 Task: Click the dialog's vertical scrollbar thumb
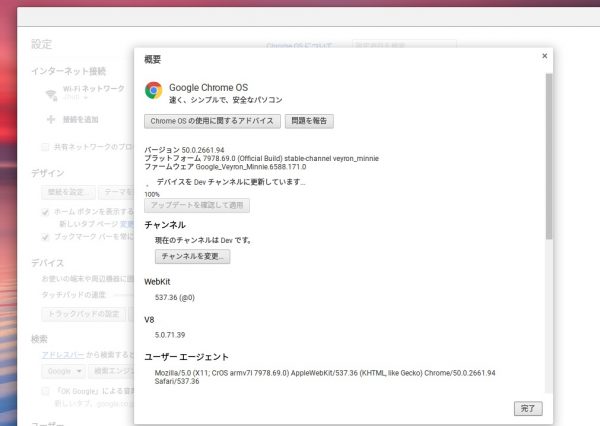click(549, 156)
